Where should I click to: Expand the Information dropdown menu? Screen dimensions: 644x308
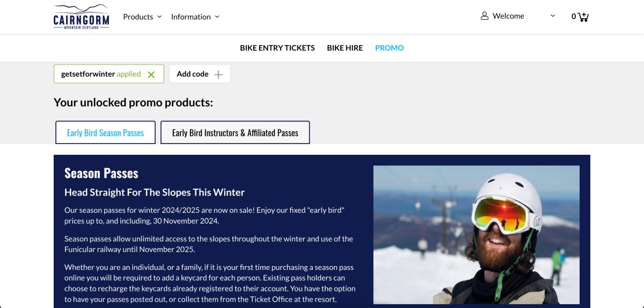pyautogui.click(x=195, y=17)
